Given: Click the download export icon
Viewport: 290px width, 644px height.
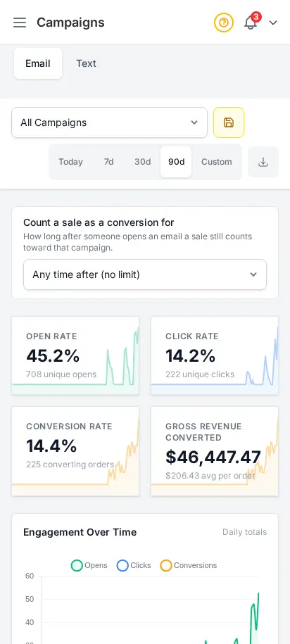Looking at the screenshot, I should 263,162.
